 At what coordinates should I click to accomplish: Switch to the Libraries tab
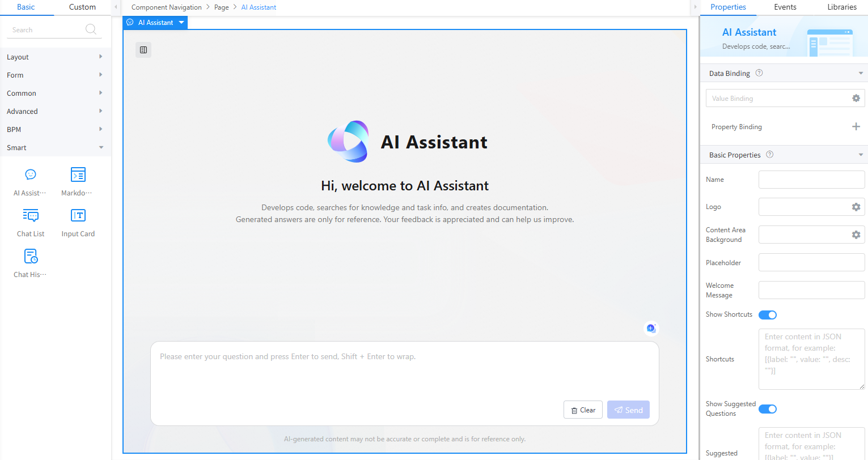click(x=842, y=7)
